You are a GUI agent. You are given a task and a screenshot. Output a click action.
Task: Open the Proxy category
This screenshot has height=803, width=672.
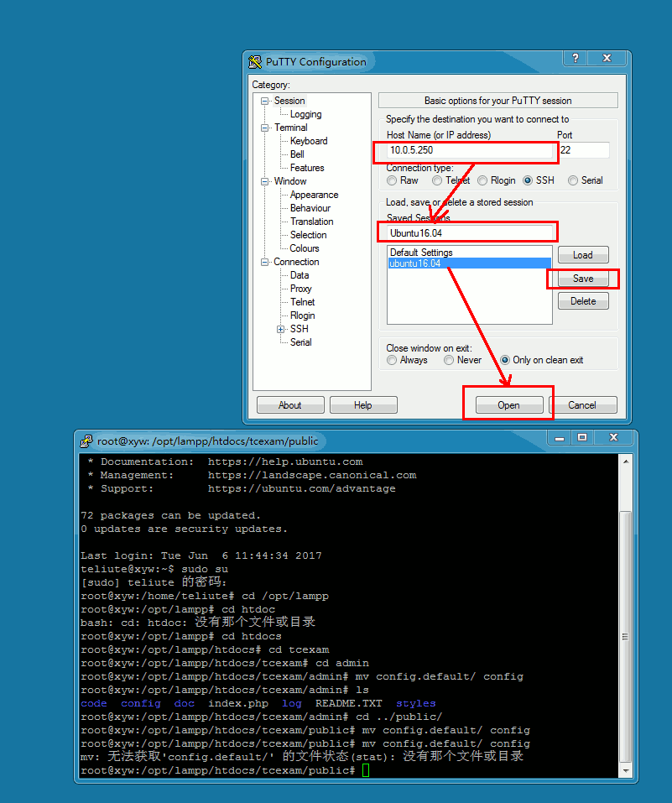(x=300, y=289)
